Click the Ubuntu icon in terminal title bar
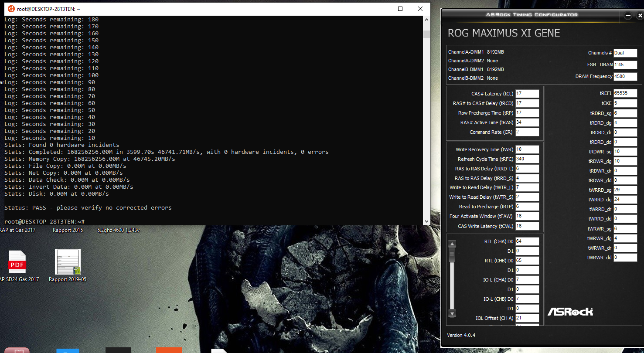Screen dimensions: 644x353 click(x=11, y=9)
